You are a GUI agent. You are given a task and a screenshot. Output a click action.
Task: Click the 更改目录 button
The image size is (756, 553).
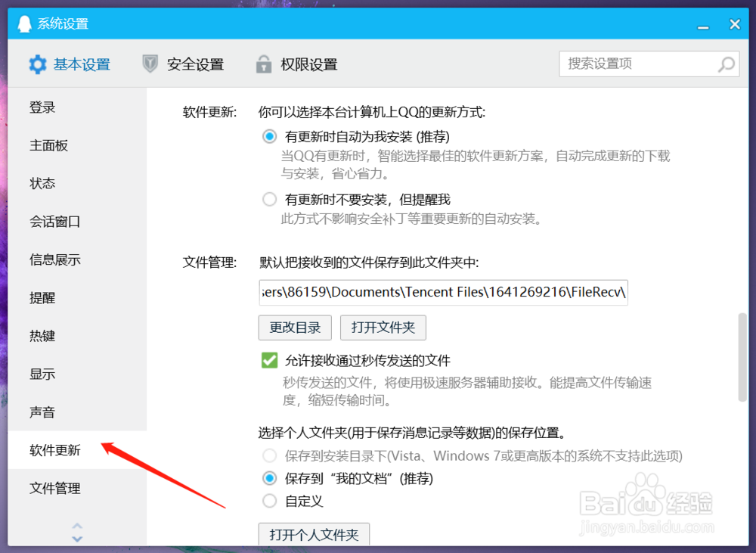[295, 328]
